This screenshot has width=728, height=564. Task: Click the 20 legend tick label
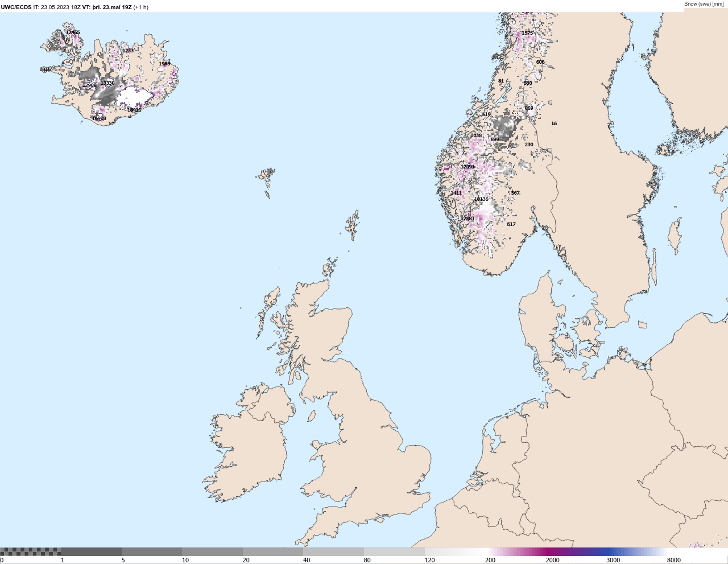point(246,561)
